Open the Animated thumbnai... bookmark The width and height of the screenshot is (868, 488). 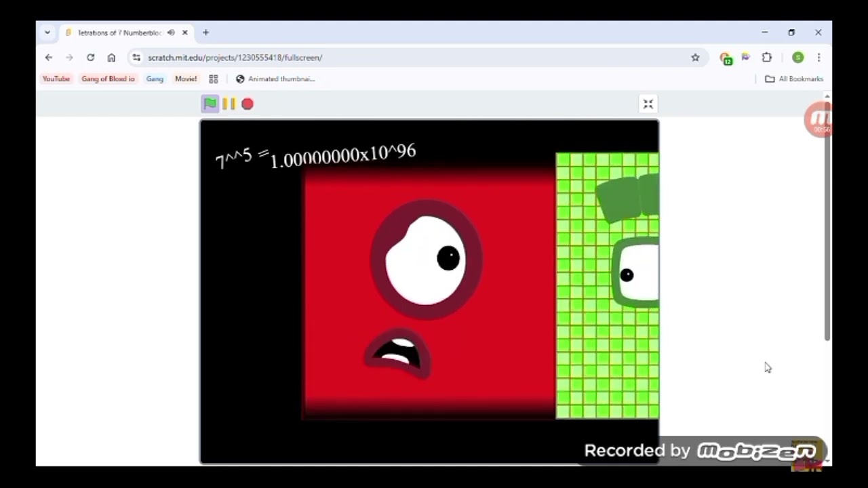[275, 79]
